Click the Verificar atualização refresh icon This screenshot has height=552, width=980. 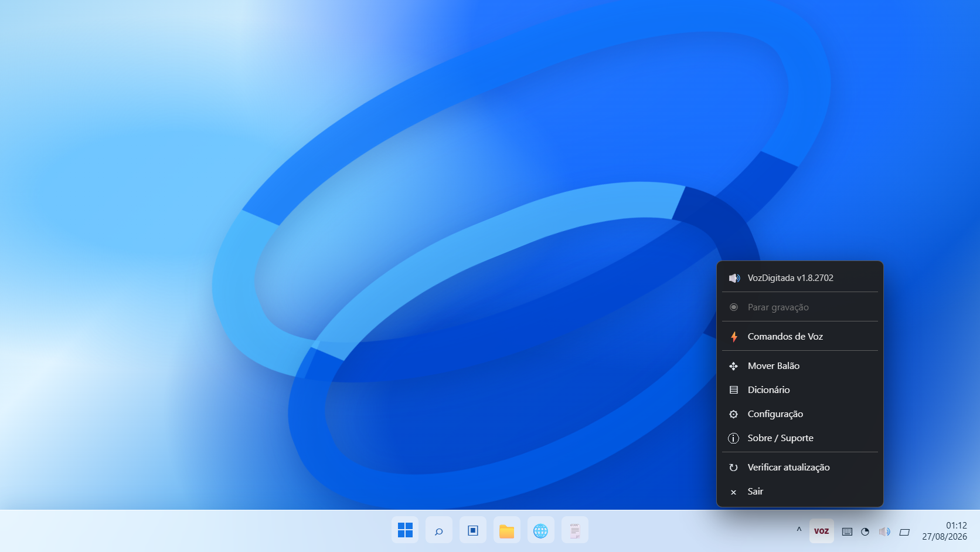coord(733,468)
